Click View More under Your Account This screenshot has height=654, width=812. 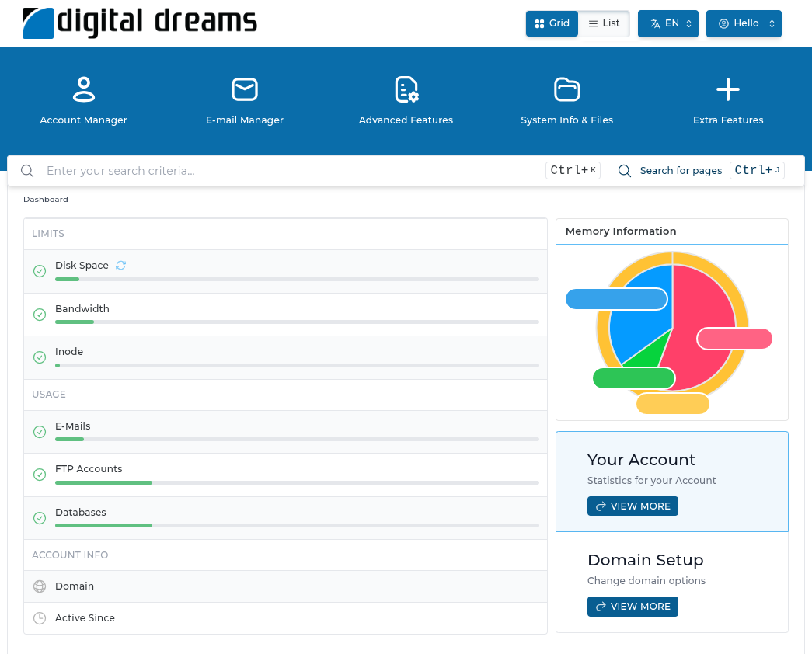point(633,506)
